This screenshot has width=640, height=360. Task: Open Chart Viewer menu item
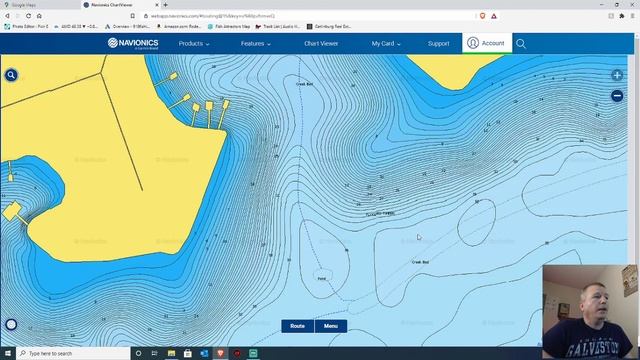click(321, 44)
